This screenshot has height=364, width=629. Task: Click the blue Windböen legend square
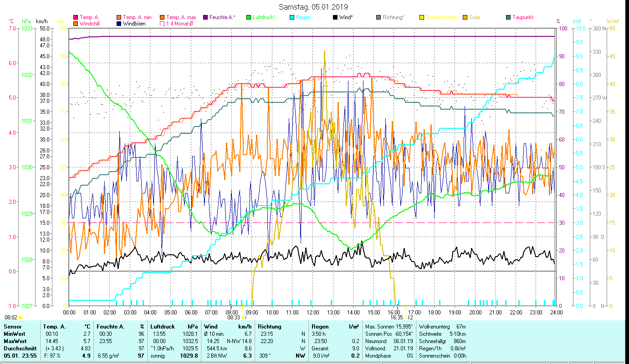119,24
